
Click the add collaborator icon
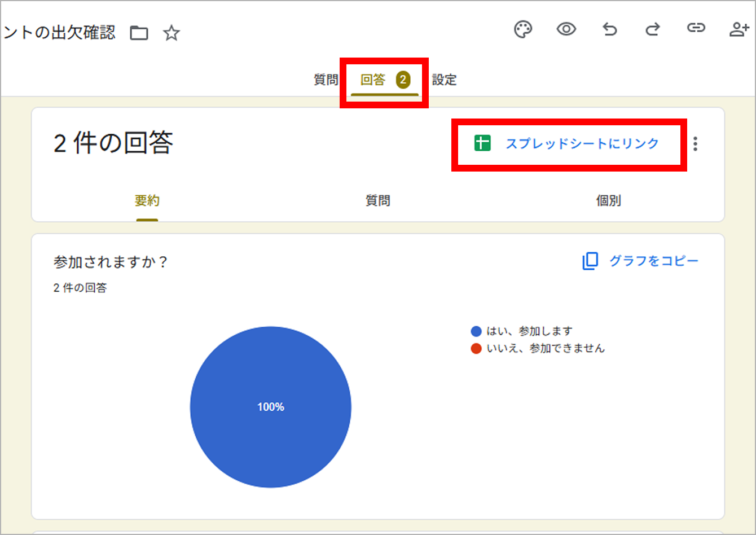739,29
